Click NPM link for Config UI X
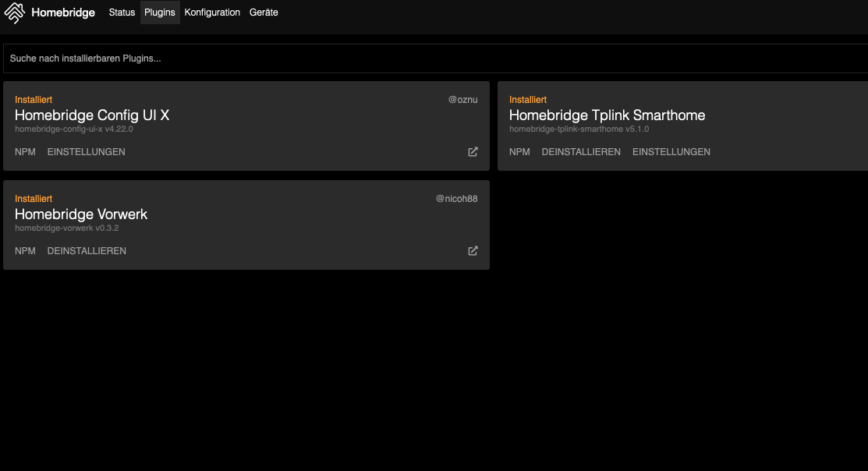This screenshot has width=868, height=471. (x=25, y=152)
